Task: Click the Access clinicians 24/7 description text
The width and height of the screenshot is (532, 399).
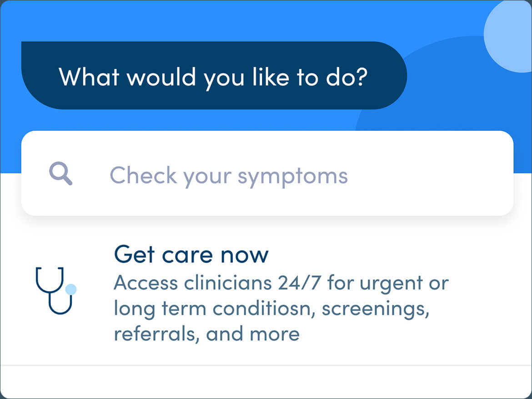Action: 281,308
